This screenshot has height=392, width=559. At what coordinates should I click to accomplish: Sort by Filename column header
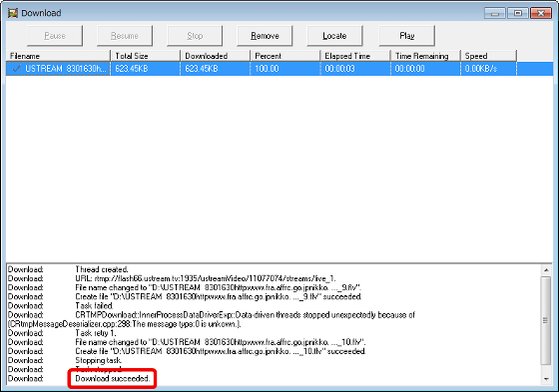[58, 56]
